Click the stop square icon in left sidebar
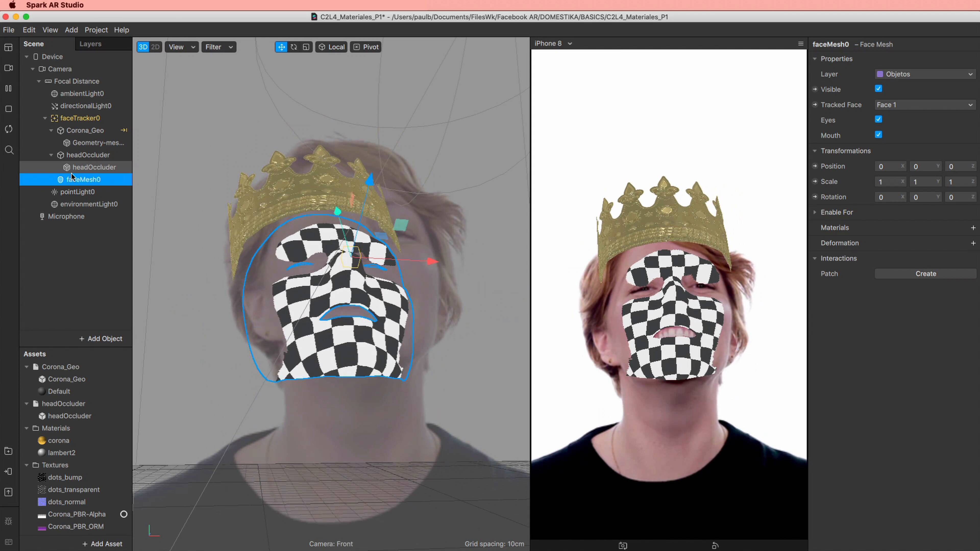The height and width of the screenshot is (551, 980). point(9,109)
